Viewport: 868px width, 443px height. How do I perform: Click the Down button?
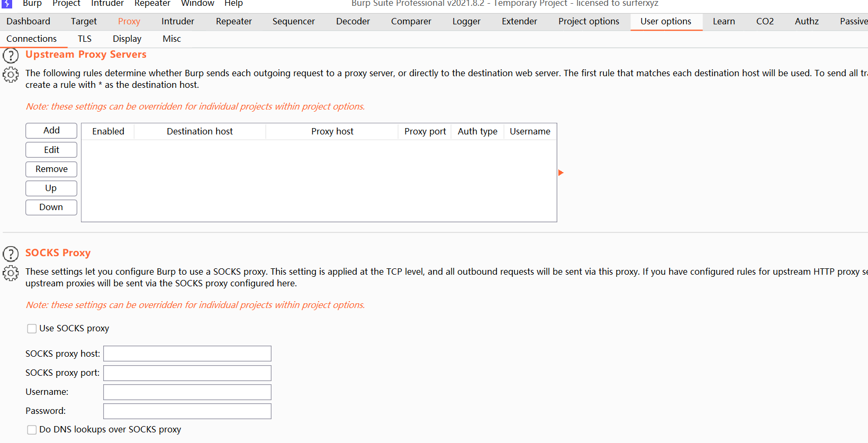pyautogui.click(x=51, y=207)
